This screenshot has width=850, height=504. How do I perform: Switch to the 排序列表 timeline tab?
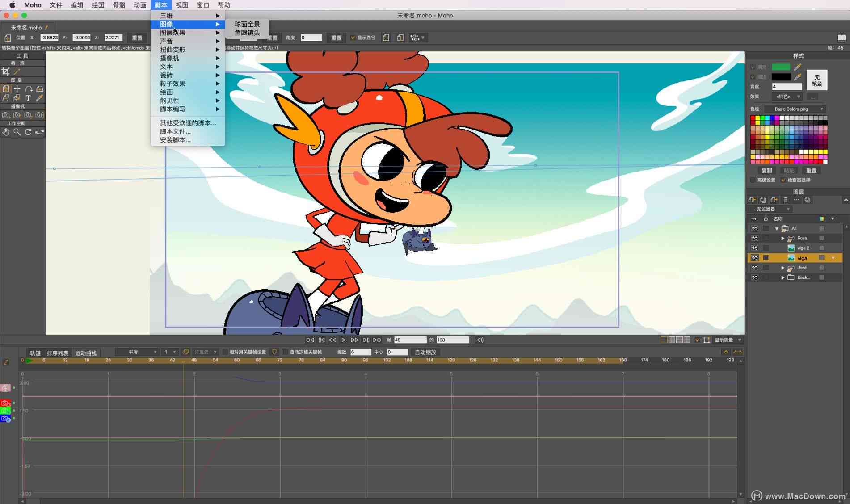(58, 353)
